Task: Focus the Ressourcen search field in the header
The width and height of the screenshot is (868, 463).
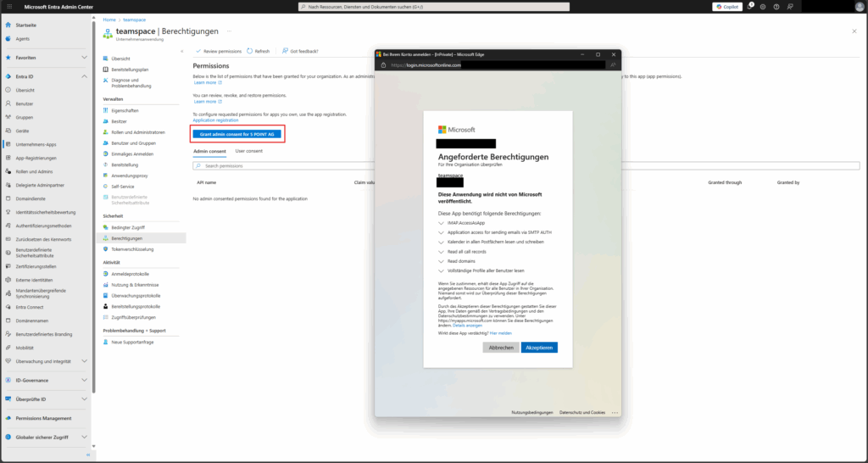Action: coord(433,7)
